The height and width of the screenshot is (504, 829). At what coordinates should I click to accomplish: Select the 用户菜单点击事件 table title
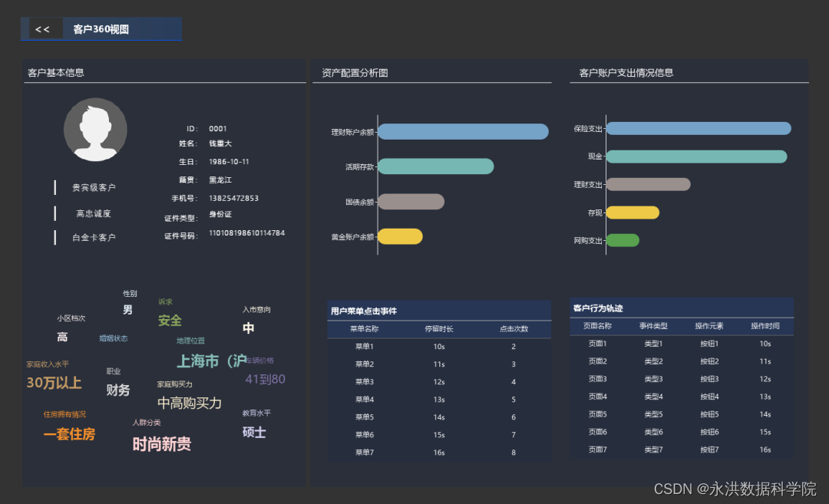(x=364, y=311)
